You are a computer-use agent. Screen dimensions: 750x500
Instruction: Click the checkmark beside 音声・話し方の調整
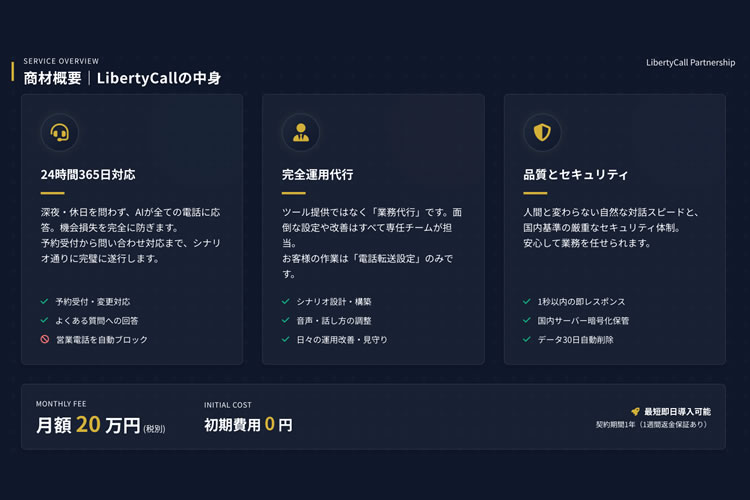point(285,320)
